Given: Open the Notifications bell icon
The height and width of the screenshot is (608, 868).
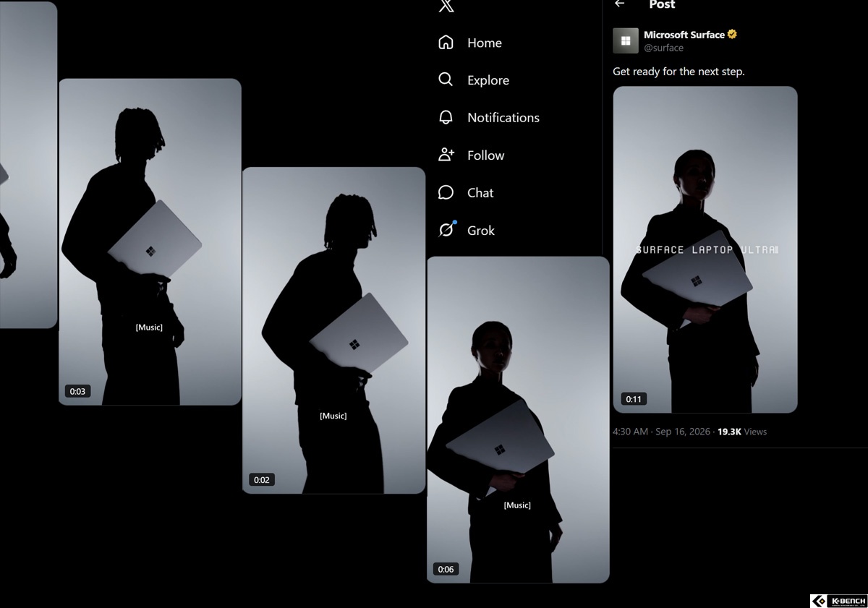Looking at the screenshot, I should coord(446,117).
